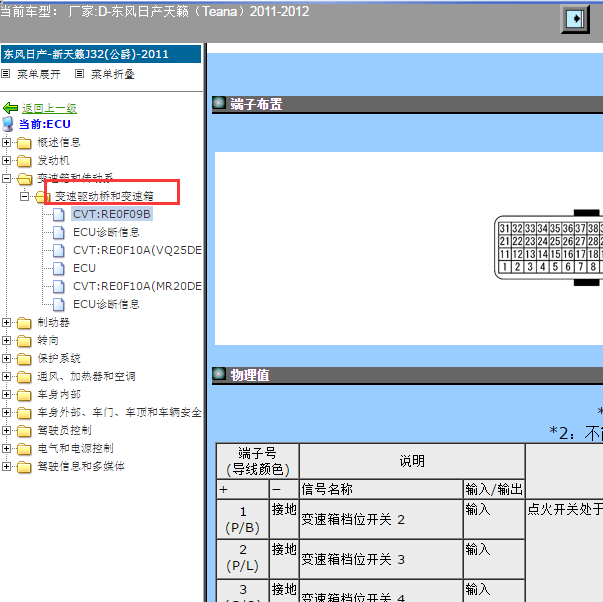The height and width of the screenshot is (602, 603).
Task: Click the 驾驶信息和多媒体 folder icon
Action: point(24,467)
